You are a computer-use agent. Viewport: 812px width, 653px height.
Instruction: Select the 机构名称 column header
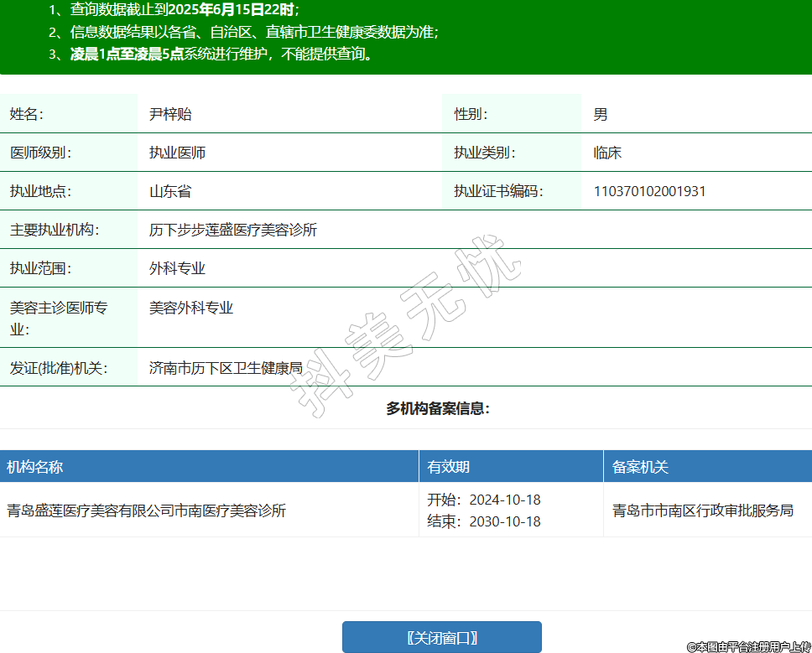click(x=35, y=467)
